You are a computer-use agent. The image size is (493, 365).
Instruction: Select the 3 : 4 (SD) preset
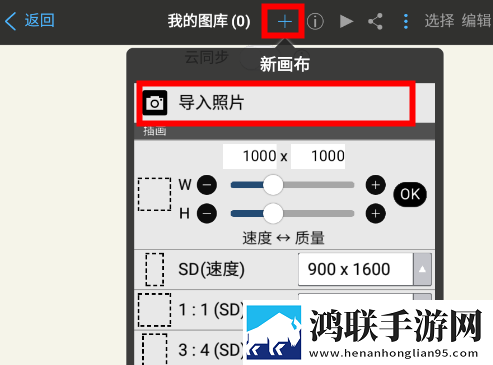(x=211, y=350)
